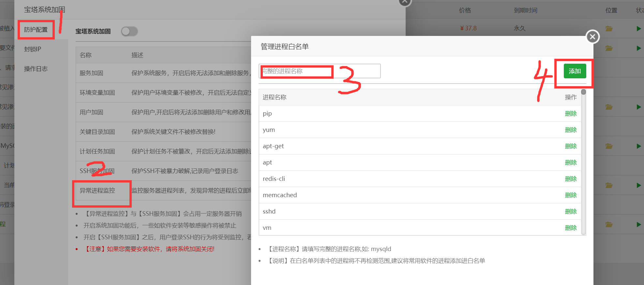Open the folder icon in the ¥37.8 row
This screenshot has height=285, width=644.
(609, 28)
